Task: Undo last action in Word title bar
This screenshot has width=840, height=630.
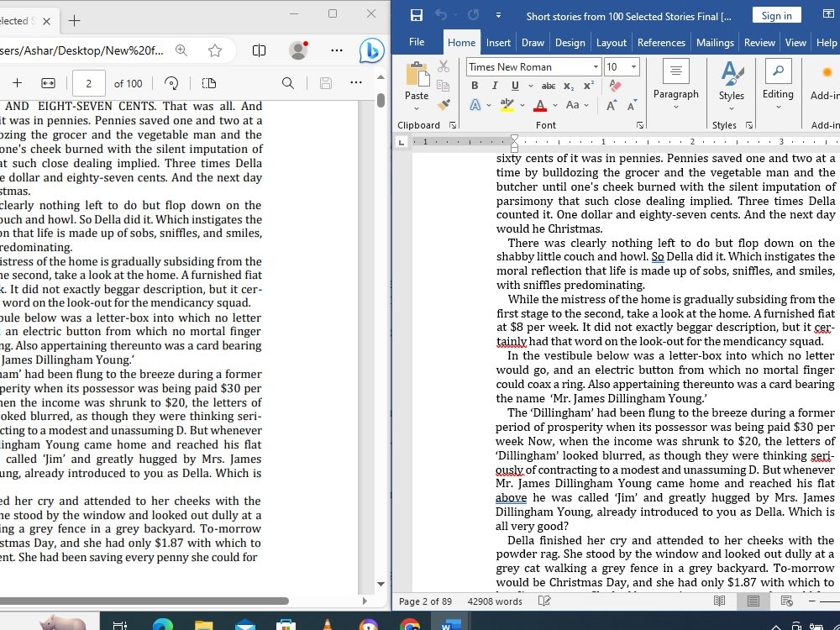Action: tap(441, 15)
